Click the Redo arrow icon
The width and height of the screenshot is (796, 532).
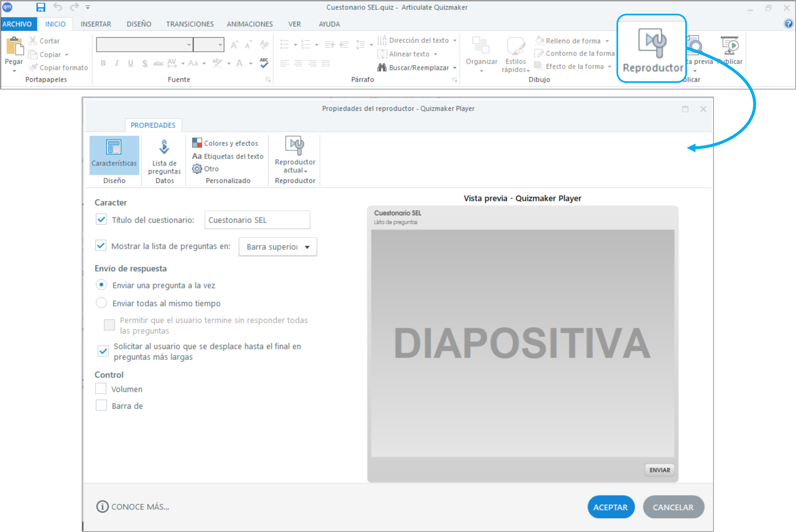point(74,7)
